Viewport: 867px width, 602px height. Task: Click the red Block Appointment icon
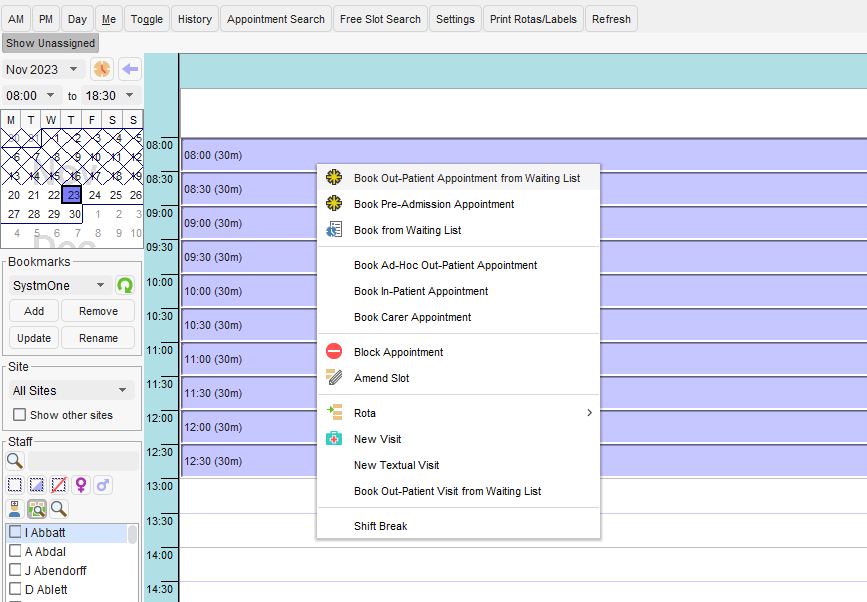tap(334, 351)
